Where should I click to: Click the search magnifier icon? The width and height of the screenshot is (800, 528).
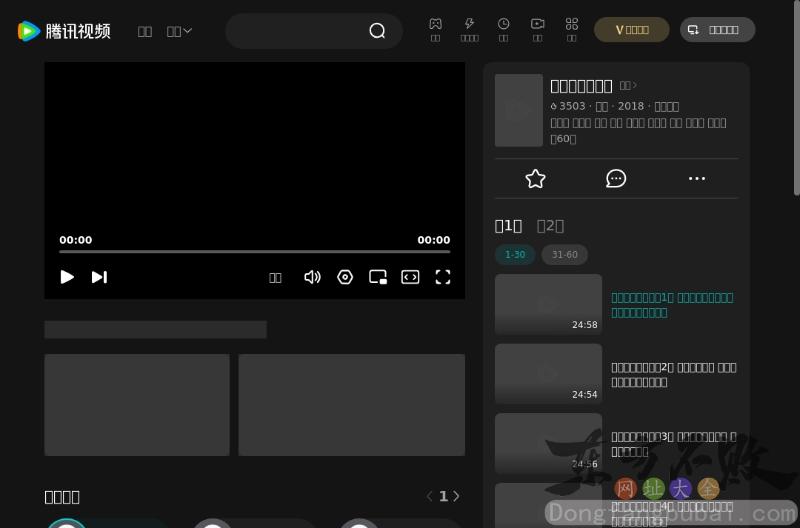(x=377, y=31)
